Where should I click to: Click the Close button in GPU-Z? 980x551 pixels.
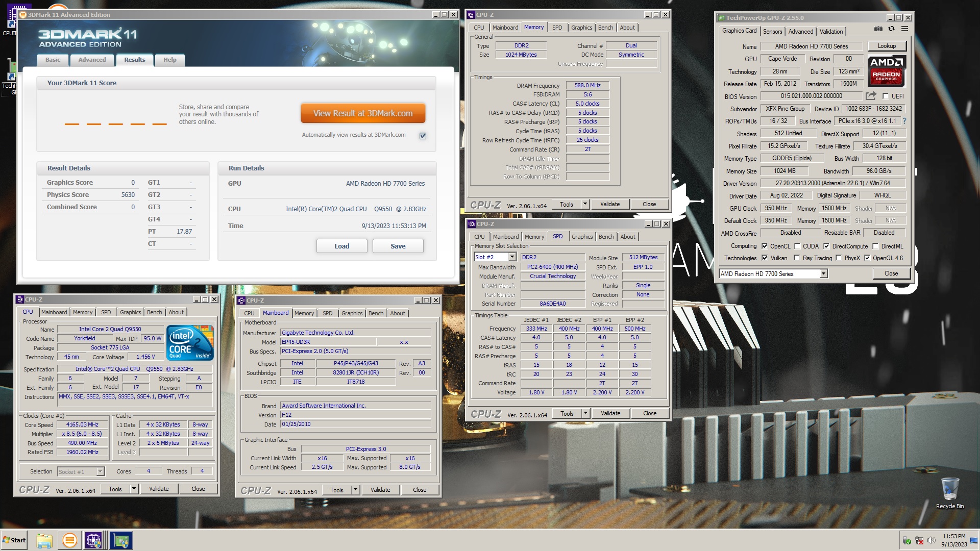click(891, 273)
